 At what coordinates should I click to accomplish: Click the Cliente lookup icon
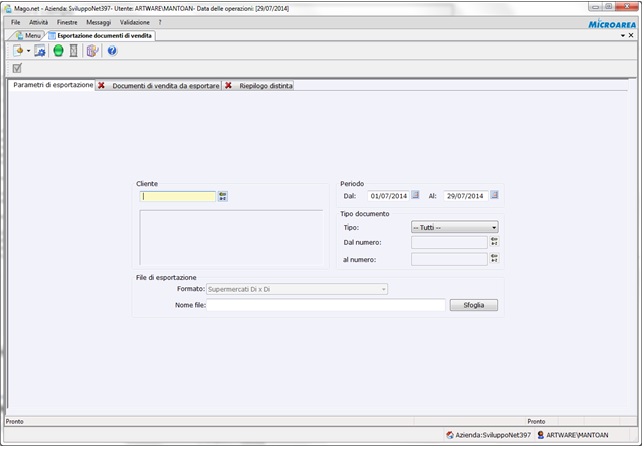click(223, 196)
